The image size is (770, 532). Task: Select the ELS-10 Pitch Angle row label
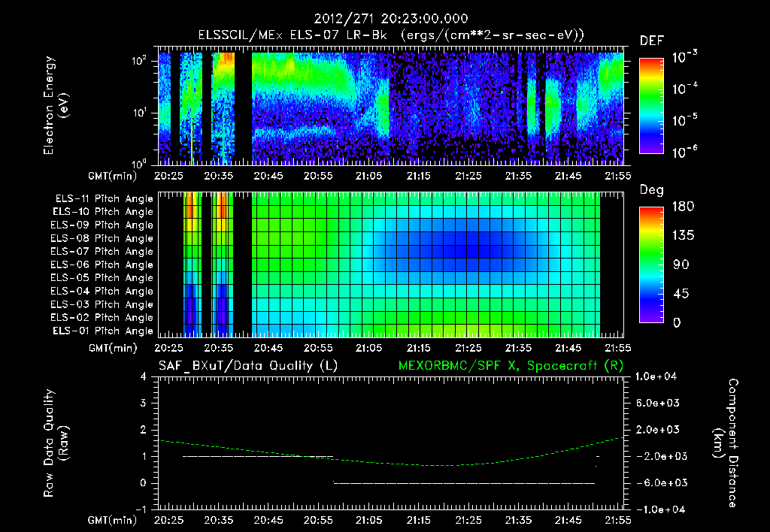103,212
